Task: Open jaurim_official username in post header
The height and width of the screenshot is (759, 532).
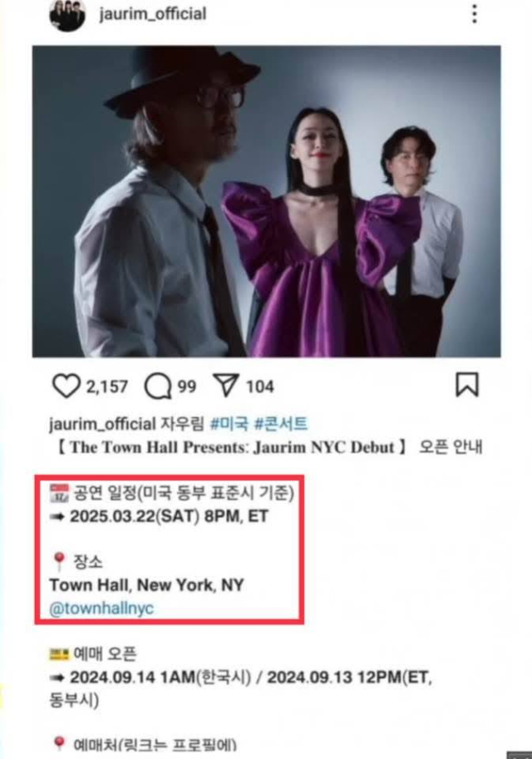Action: point(152,13)
